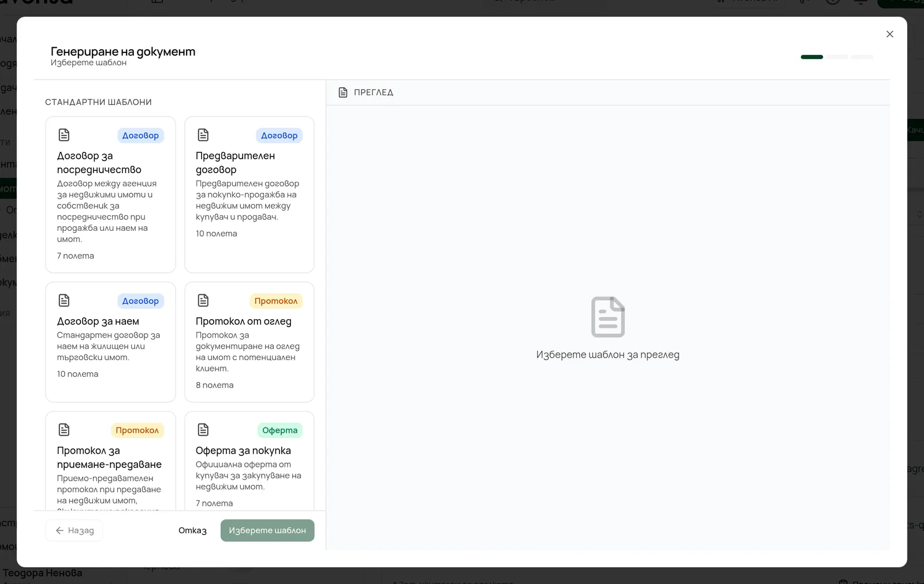Click Протокол badge on Протокол за приемане-предаване card
The image size is (924, 584).
[137, 430]
